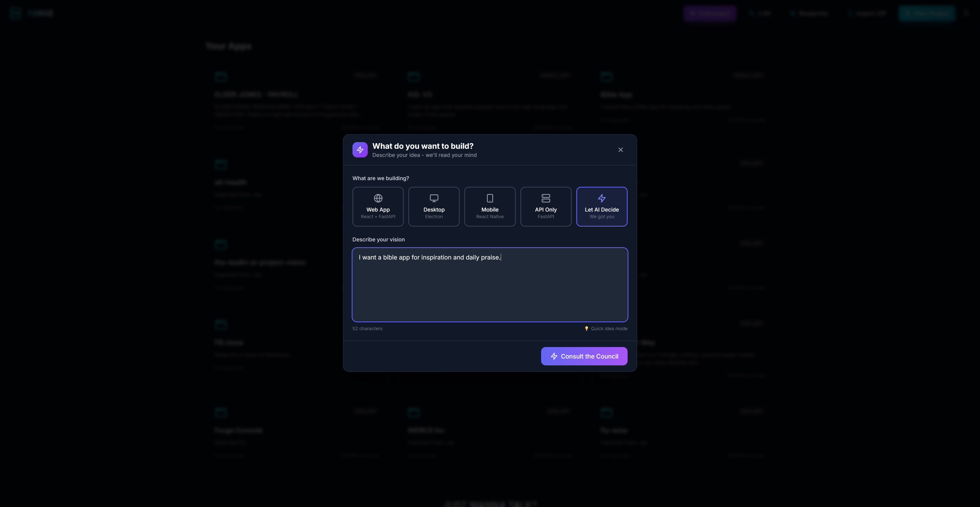The height and width of the screenshot is (507, 980).
Task: Choose the Desktop Electron build option
Action: pyautogui.click(x=434, y=206)
